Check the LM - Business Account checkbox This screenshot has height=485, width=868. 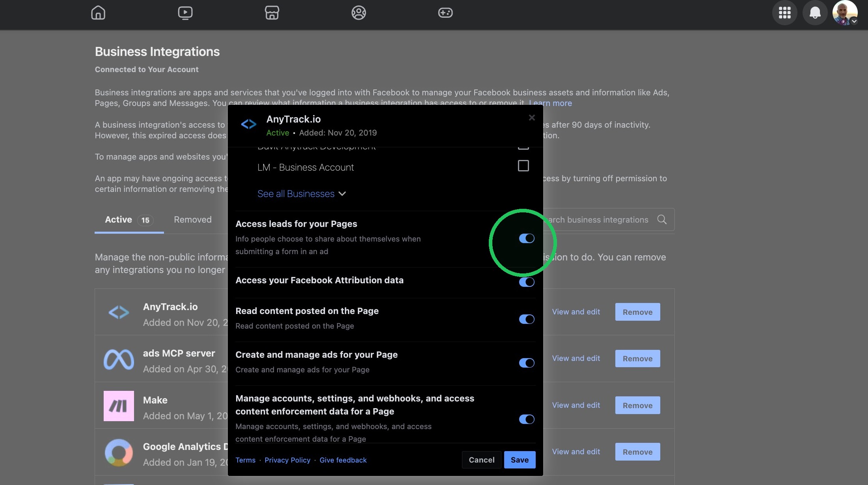pos(523,166)
